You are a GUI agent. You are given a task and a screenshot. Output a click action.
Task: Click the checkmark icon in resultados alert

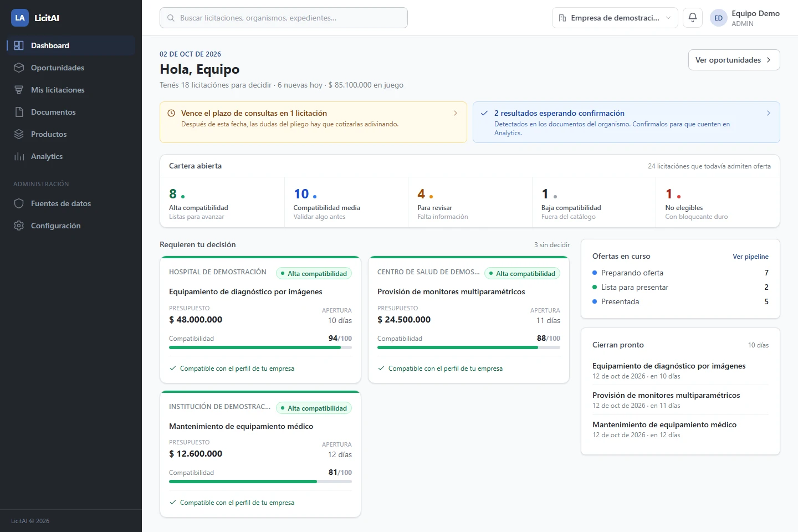pyautogui.click(x=484, y=113)
